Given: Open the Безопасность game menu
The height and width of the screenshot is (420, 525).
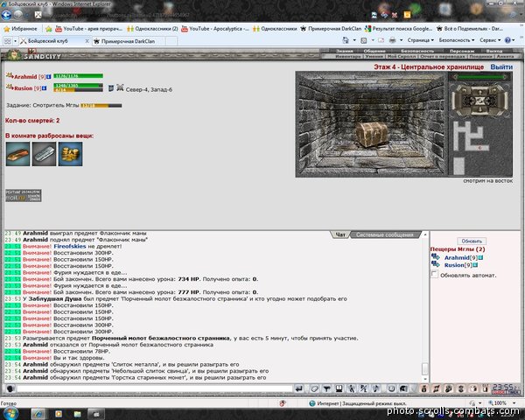Looking at the screenshot, I should click(417, 51).
